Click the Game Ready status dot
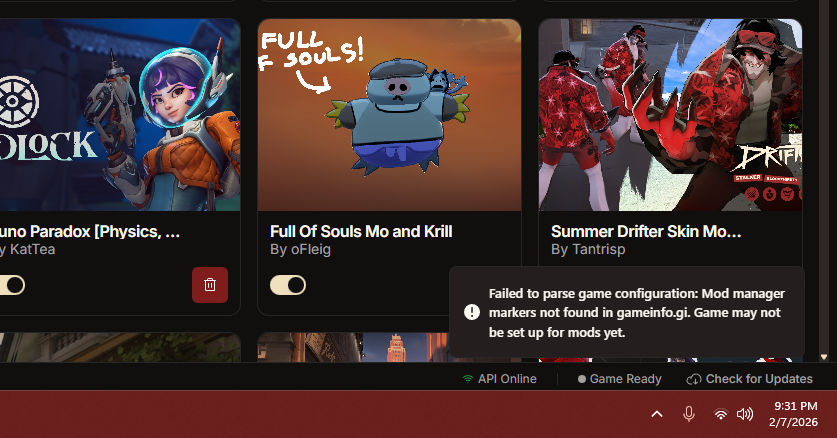Screen dimensions: 837x438 click(582, 379)
